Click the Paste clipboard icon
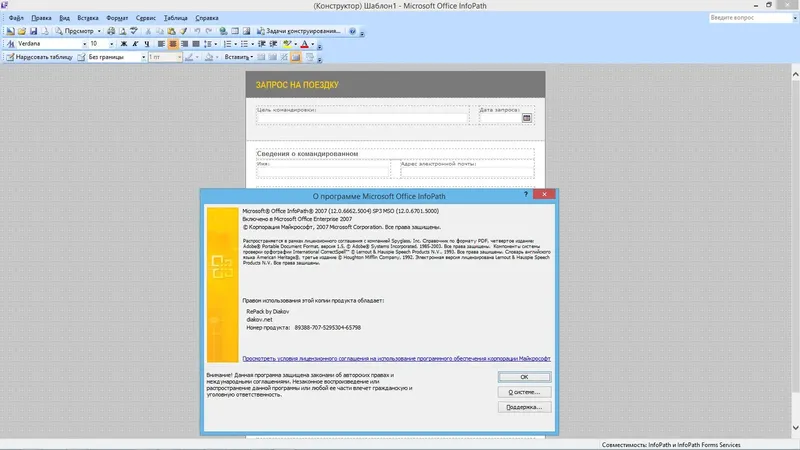 pos(171,31)
